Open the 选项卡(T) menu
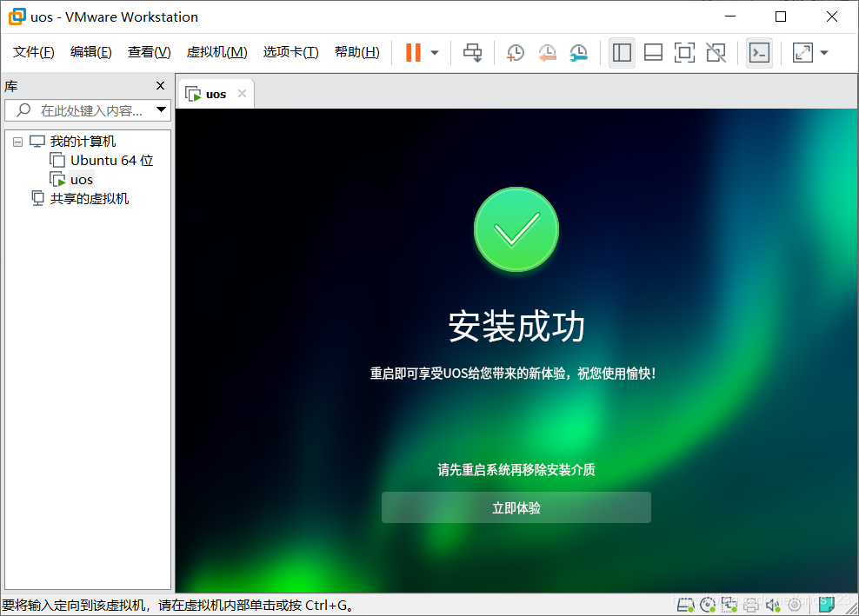 click(290, 52)
